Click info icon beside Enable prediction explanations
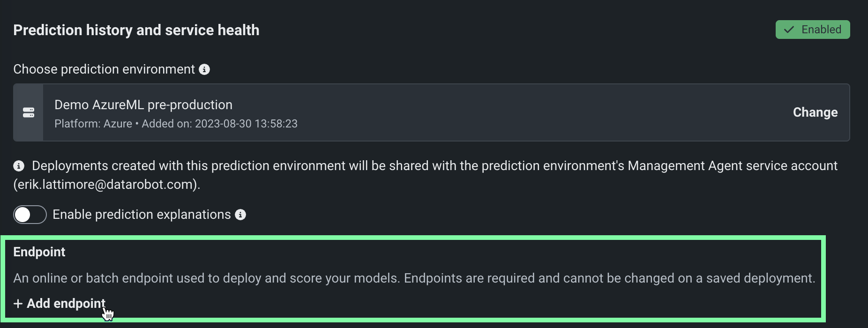 [240, 215]
